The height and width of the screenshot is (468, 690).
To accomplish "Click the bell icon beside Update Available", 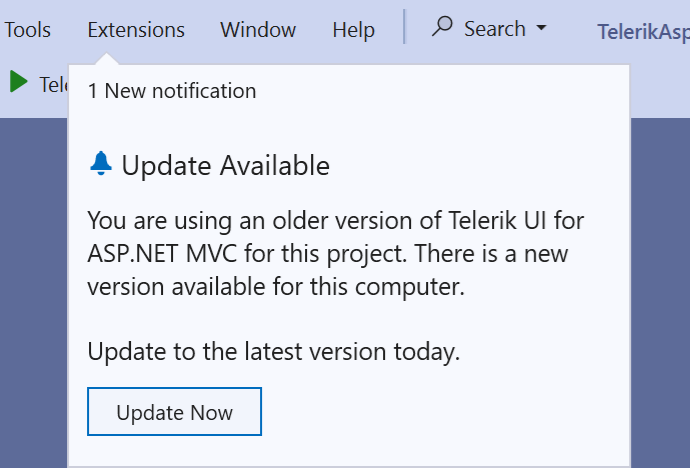I will (x=101, y=164).
